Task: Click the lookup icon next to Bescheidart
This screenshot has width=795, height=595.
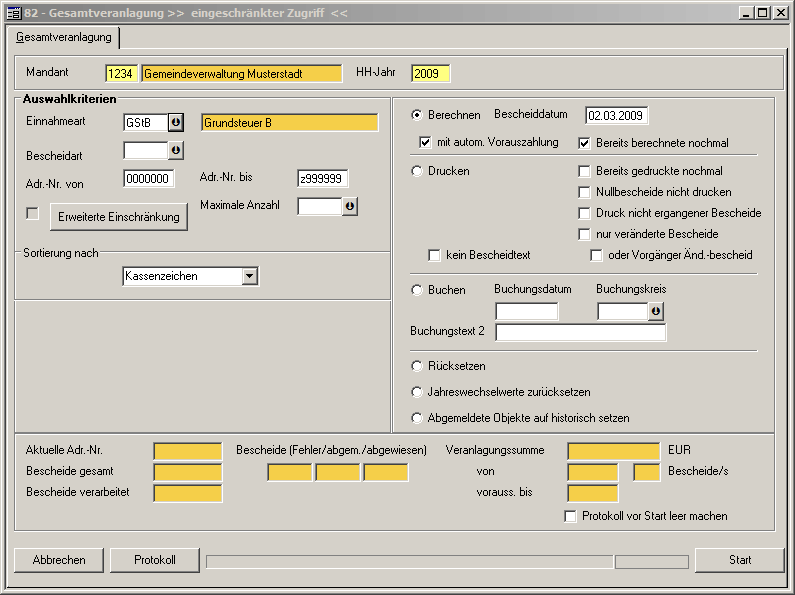Action: click(176, 151)
